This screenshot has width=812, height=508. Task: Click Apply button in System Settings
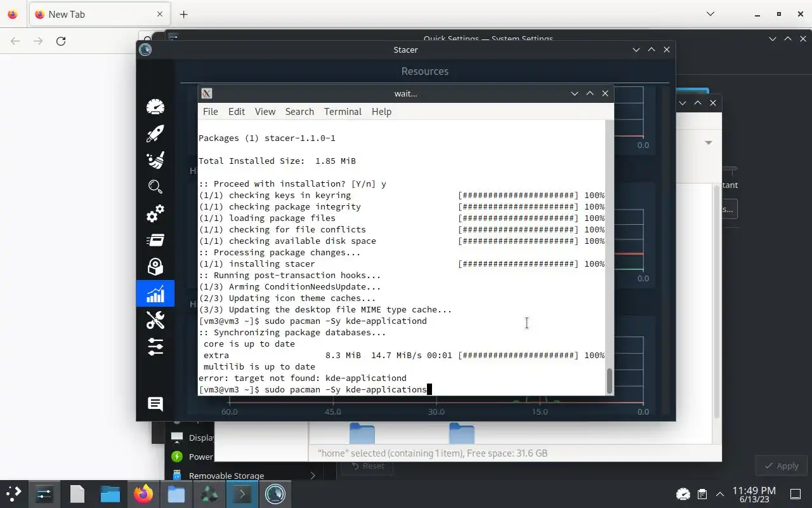(780, 465)
